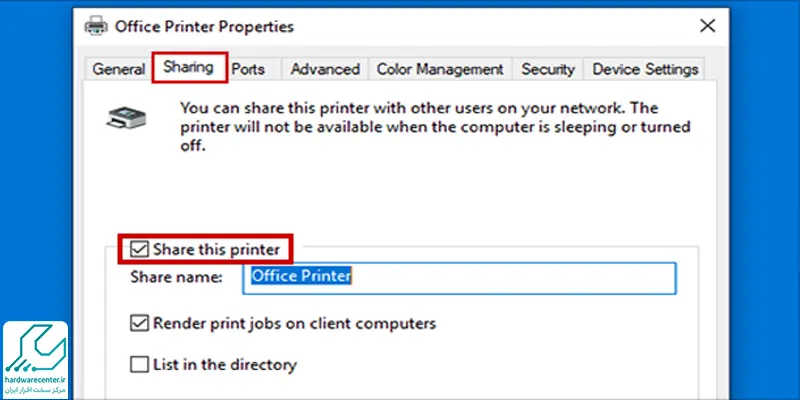This screenshot has height=400, width=800.
Task: Click the hardwarecenter.ir watermark text
Action: coord(35,381)
